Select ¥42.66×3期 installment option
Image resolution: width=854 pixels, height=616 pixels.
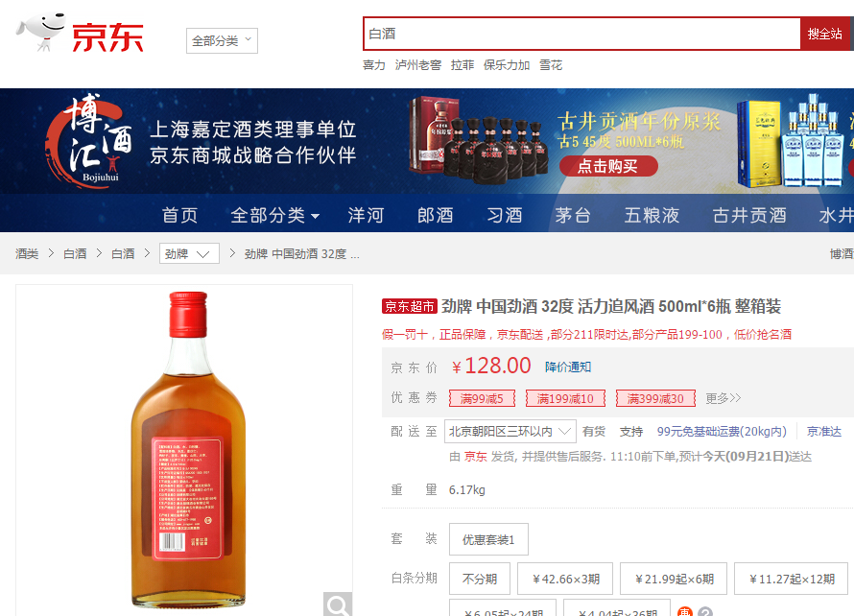tap(565, 579)
